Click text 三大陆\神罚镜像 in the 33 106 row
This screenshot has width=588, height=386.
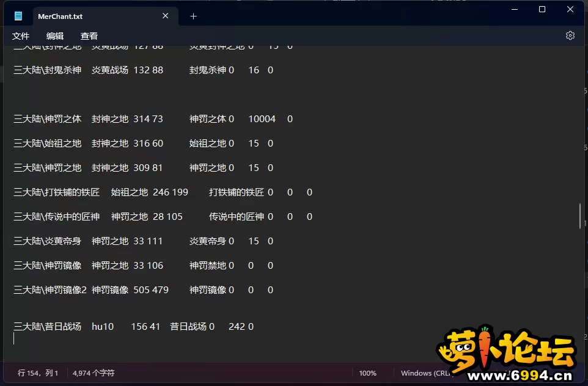tap(48, 265)
